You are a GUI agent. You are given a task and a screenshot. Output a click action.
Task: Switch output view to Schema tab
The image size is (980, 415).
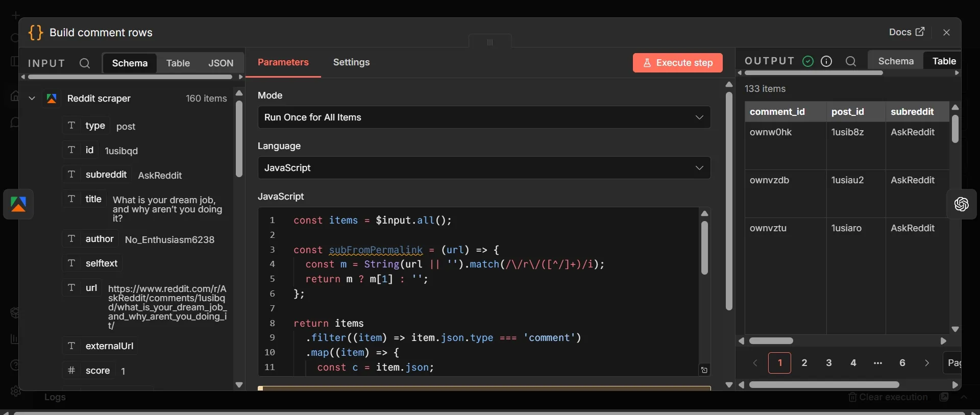tap(896, 61)
